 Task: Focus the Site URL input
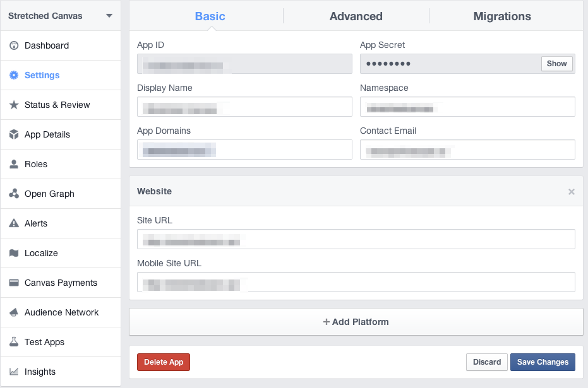(356, 239)
